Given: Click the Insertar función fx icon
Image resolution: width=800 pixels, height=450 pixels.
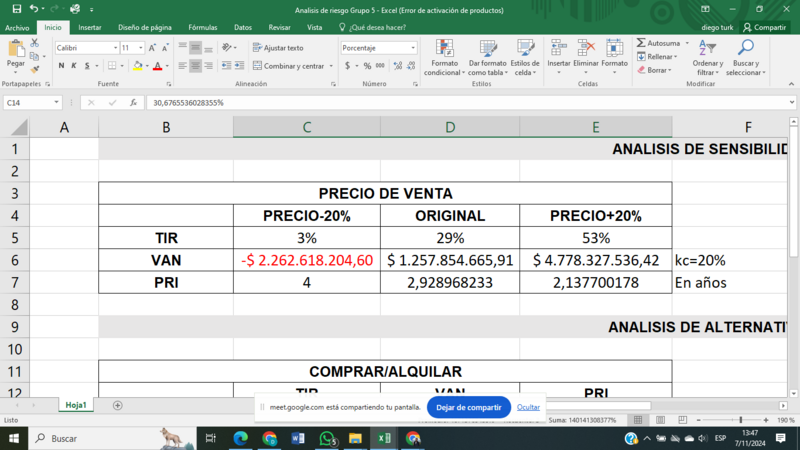Looking at the screenshot, I should (x=133, y=102).
